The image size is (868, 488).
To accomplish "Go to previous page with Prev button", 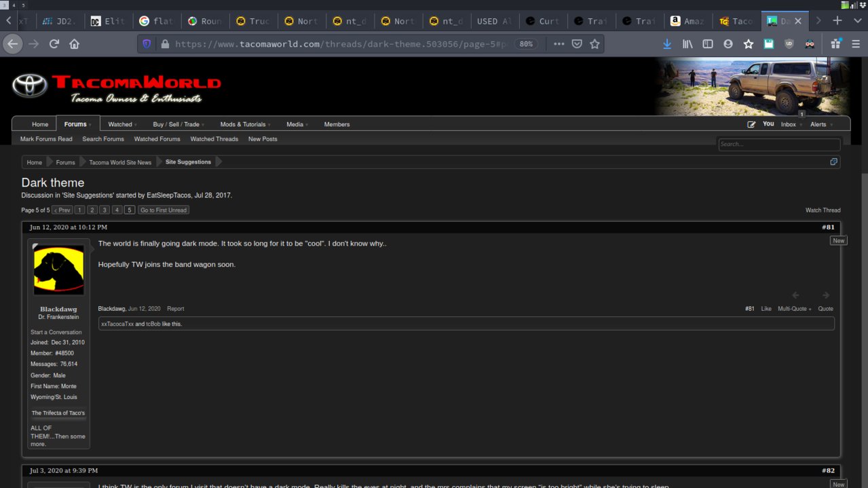I will [62, 210].
